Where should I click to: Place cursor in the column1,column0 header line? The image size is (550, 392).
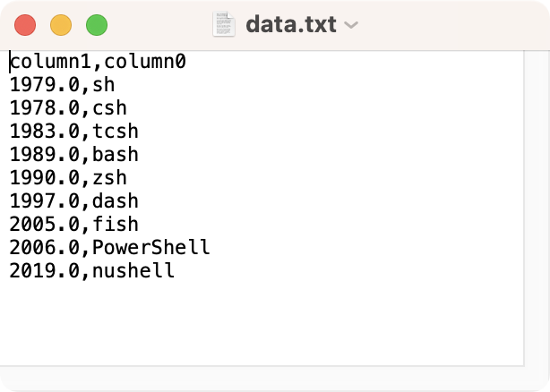(97, 63)
